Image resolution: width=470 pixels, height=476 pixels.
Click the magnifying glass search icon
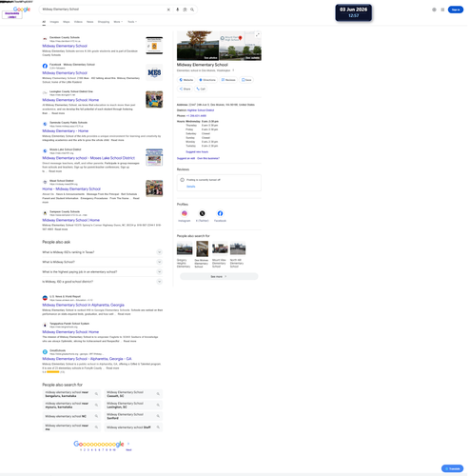tap(193, 10)
